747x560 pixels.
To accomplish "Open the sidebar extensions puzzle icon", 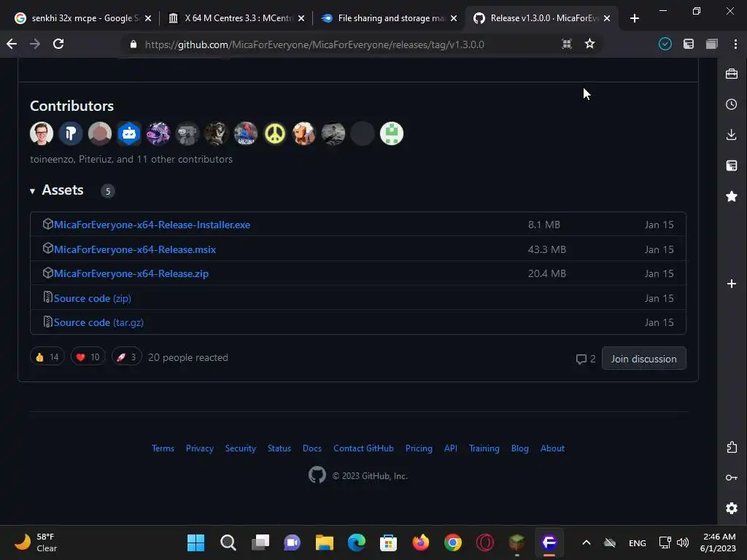I will tap(732, 447).
